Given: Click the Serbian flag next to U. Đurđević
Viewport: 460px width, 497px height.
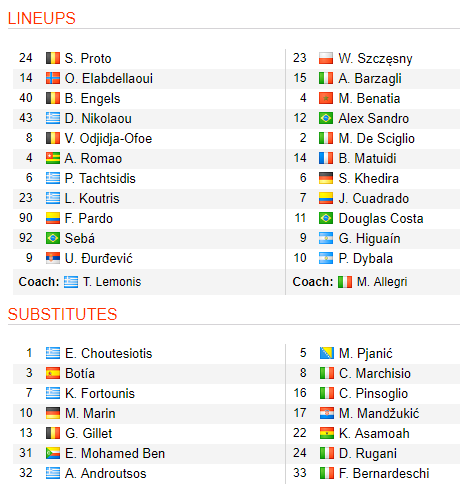Looking at the screenshot, I should pyautogui.click(x=53, y=258).
